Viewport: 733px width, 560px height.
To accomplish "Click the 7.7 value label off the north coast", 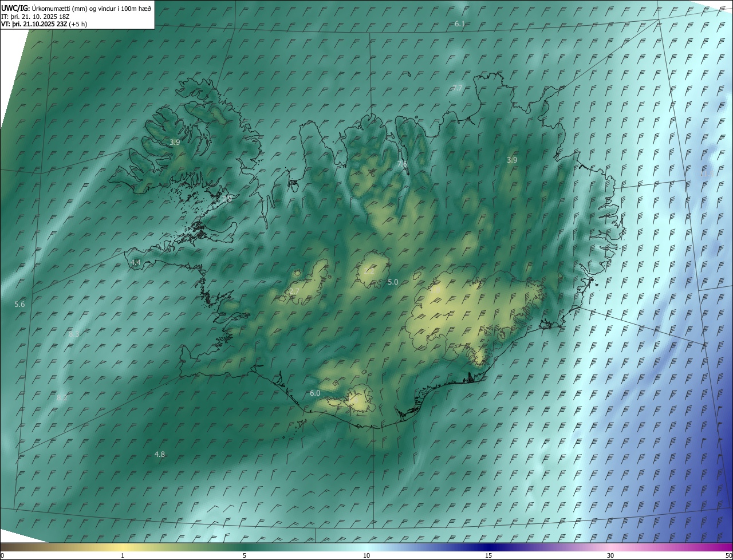I will tap(457, 88).
